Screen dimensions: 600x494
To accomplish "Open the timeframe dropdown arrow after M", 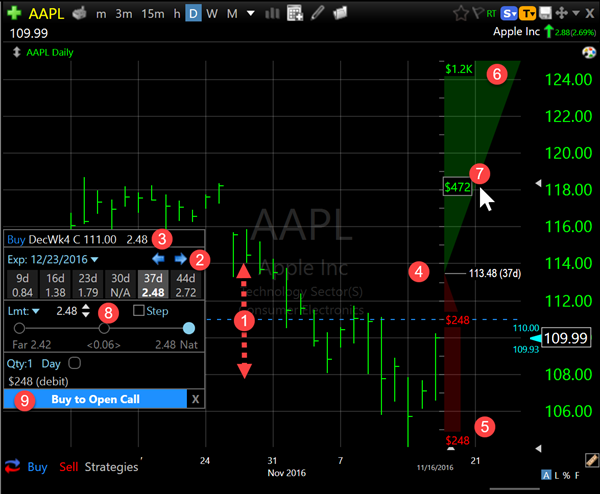I will [x=251, y=13].
